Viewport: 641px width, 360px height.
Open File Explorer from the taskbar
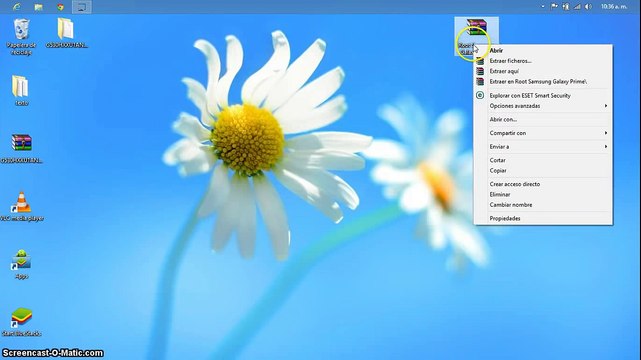click(38, 7)
